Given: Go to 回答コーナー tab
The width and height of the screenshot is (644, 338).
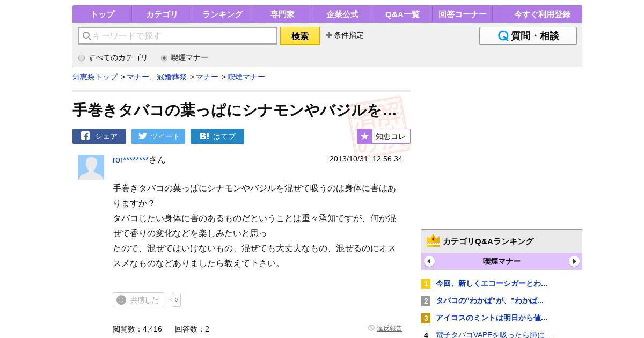Looking at the screenshot, I should (462, 14).
